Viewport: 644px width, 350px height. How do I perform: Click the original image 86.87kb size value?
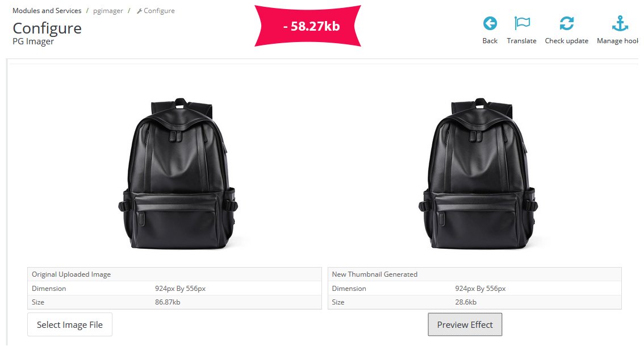tap(168, 302)
